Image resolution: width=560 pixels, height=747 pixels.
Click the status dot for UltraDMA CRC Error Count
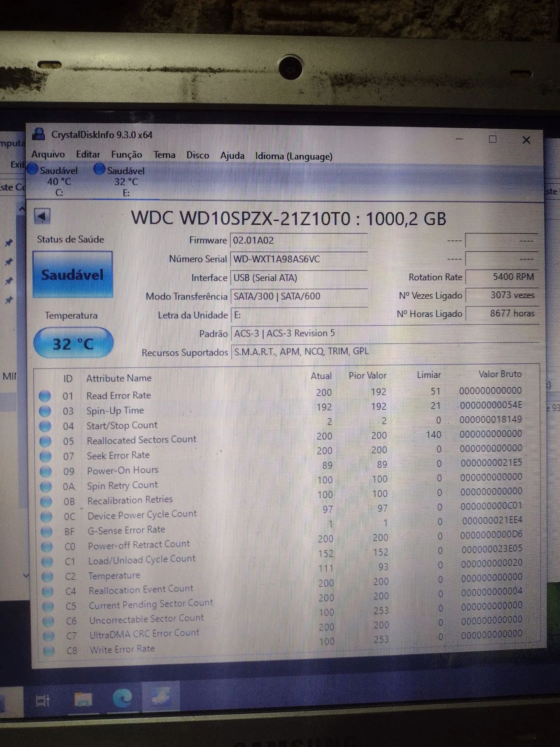[49, 636]
